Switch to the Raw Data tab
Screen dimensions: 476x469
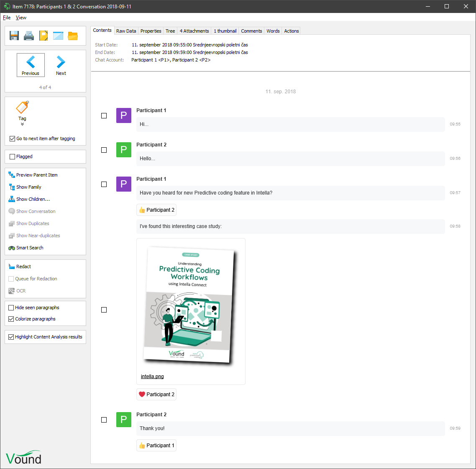point(126,31)
